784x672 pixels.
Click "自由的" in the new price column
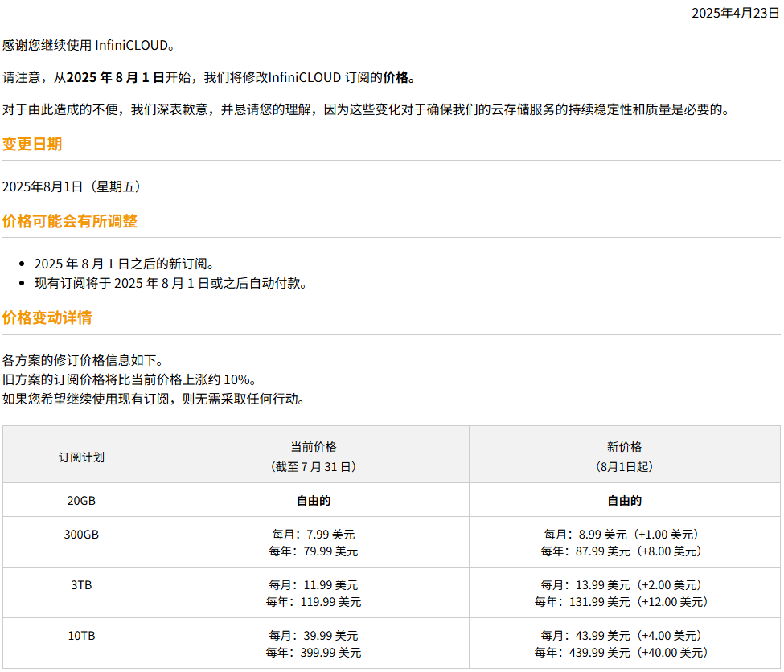point(624,501)
